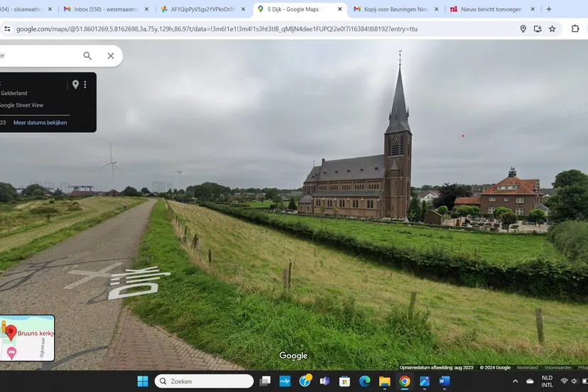Click the location permission icon in address bar
The image size is (588, 392).
click(523, 29)
